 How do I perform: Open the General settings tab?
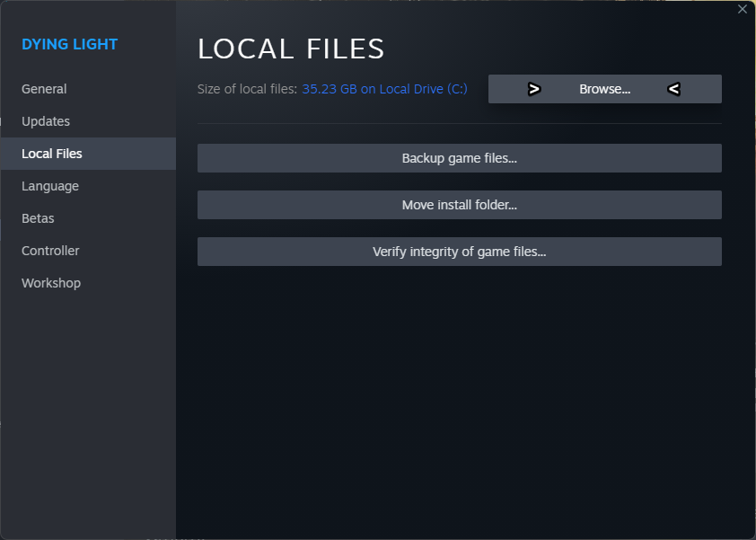tap(88, 89)
